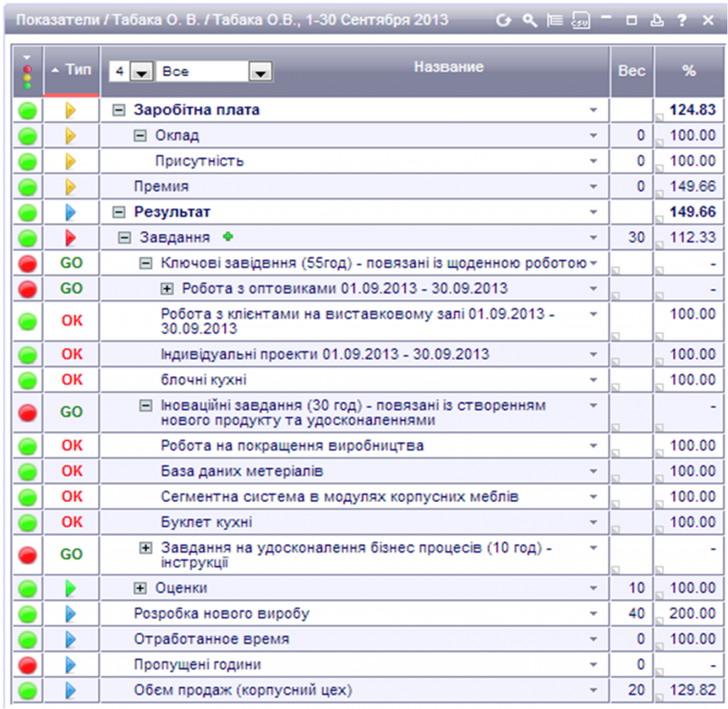
Task: Click blue arrow icon for Обєм продаж
Action: (70, 691)
